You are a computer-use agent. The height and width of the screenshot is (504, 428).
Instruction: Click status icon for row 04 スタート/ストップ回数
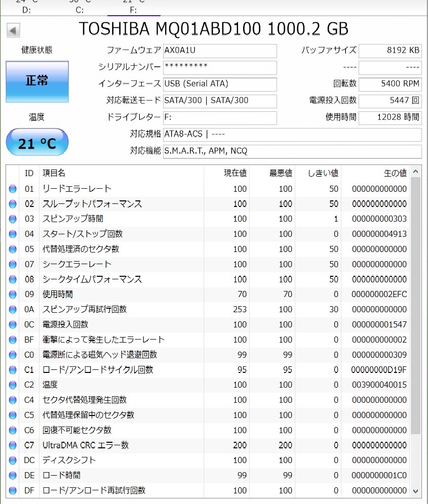tap(13, 234)
